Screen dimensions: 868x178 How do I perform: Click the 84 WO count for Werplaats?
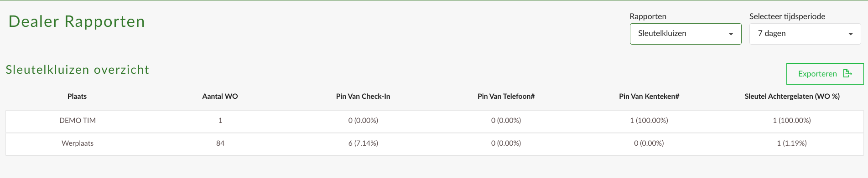click(x=220, y=143)
